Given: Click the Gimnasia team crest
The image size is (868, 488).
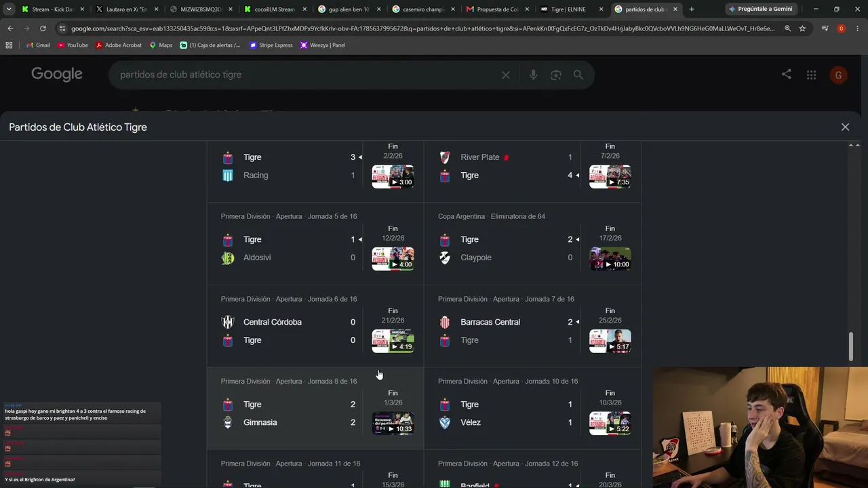Looking at the screenshot, I should (x=228, y=422).
